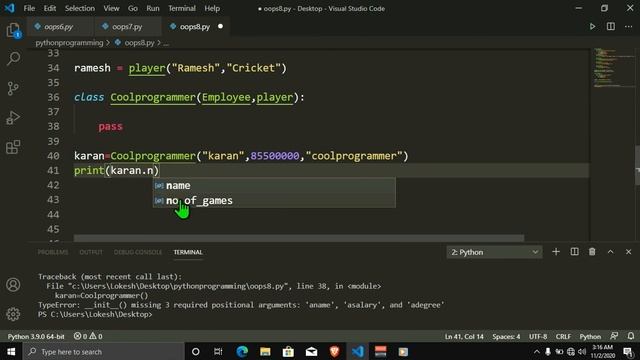The height and width of the screenshot is (360, 640).
Task: Switch to oops6.py tab
Action: 59,27
